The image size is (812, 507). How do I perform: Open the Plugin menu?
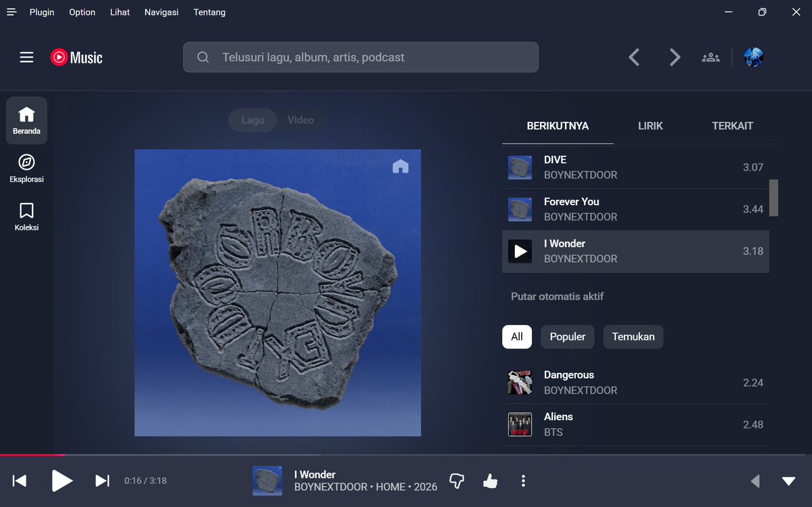(42, 12)
